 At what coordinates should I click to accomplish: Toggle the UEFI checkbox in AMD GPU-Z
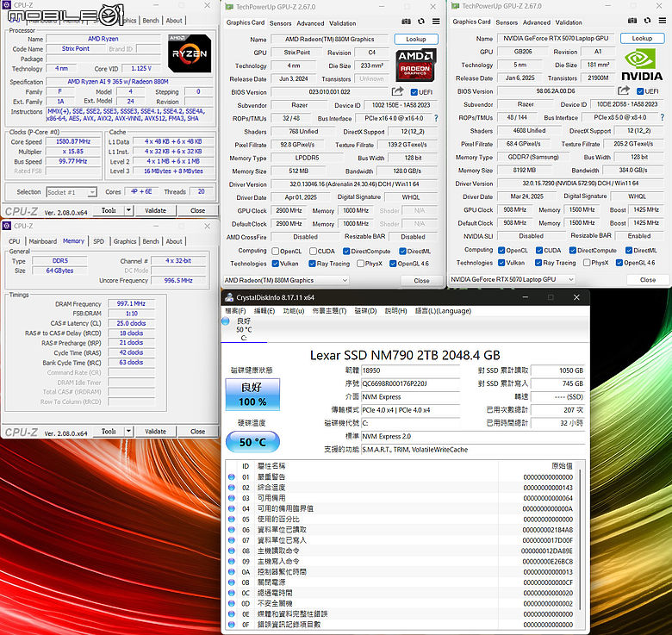pos(414,92)
